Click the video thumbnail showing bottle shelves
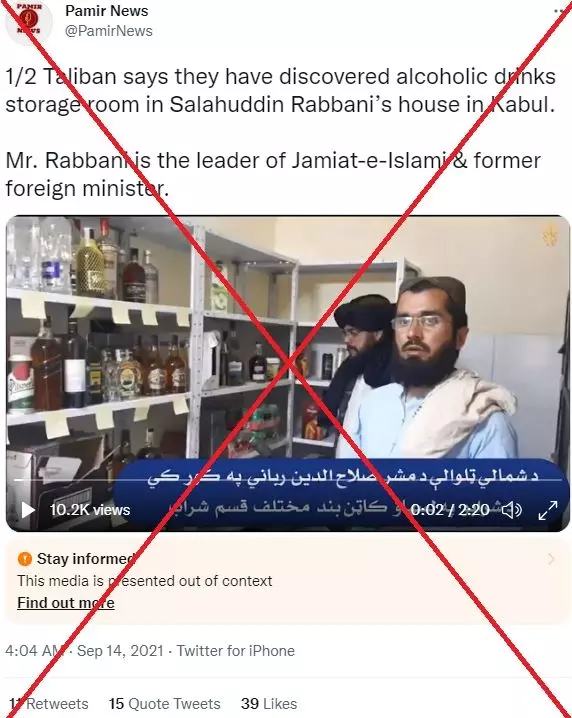 (x=288, y=373)
